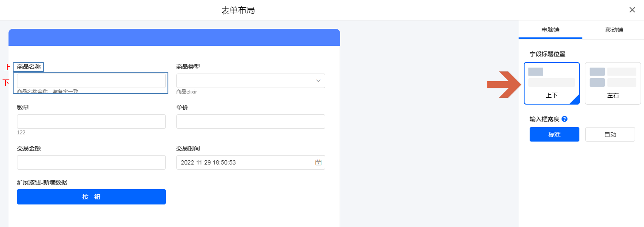644x227 pixels.
Task: Click the 商品名称 input field
Action: pyautogui.click(x=91, y=81)
